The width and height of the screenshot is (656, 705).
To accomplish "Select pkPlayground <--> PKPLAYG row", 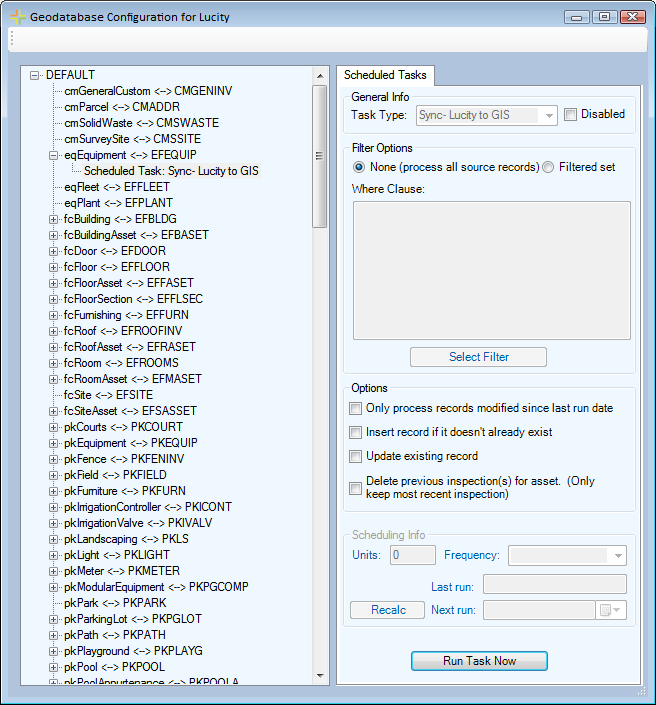I will 134,651.
